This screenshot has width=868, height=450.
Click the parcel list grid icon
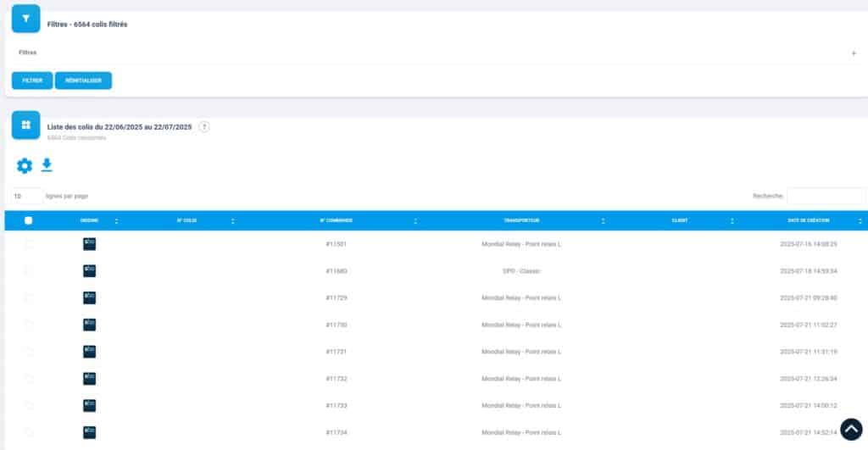pos(26,125)
